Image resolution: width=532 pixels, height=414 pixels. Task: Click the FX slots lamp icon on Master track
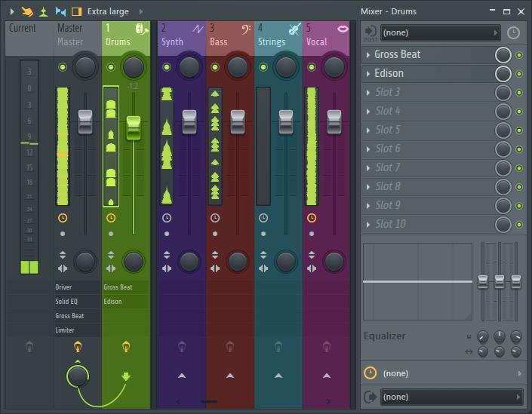tap(76, 347)
